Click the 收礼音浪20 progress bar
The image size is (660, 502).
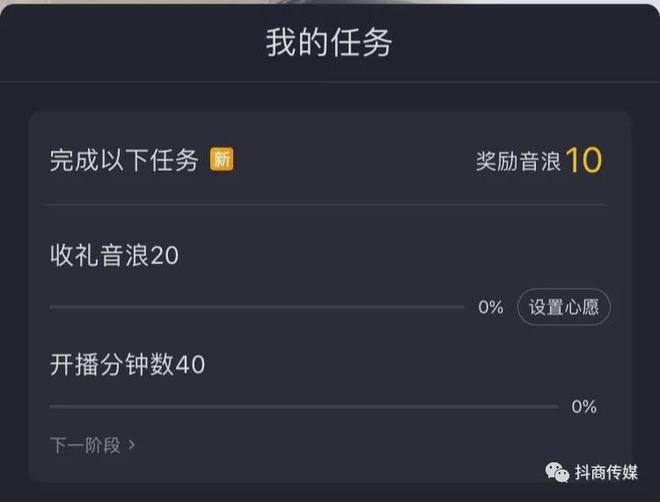coord(256,307)
